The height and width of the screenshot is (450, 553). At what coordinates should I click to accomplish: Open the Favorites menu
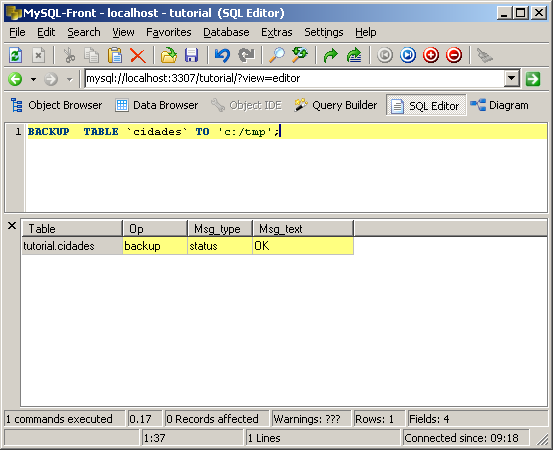click(x=169, y=32)
